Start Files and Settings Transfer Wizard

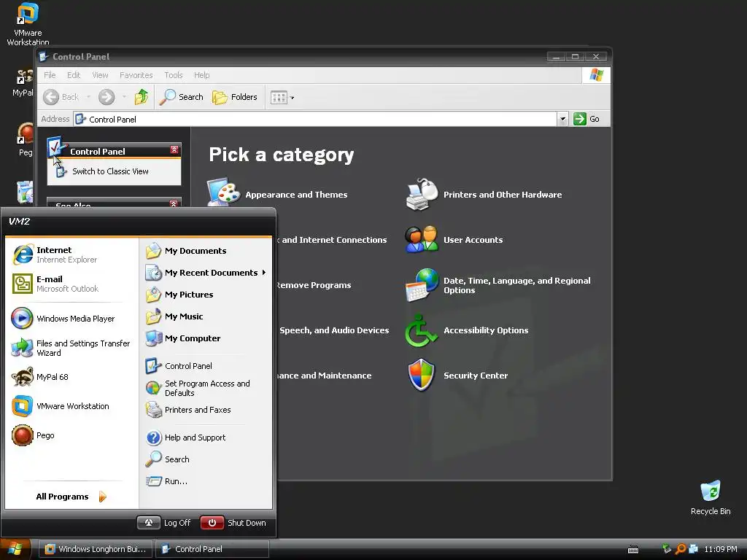click(x=71, y=348)
